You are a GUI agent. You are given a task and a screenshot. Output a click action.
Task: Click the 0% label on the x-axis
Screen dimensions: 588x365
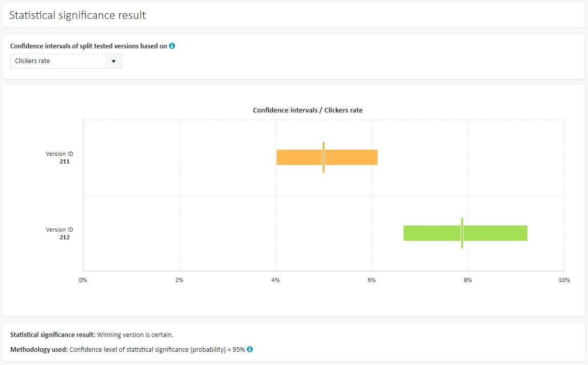(x=83, y=280)
